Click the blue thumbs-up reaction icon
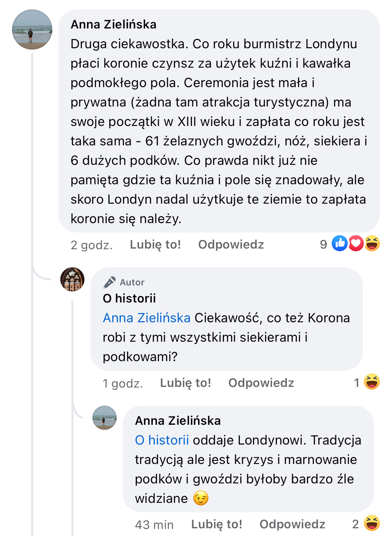The width and height of the screenshot is (392, 536). pos(340,244)
